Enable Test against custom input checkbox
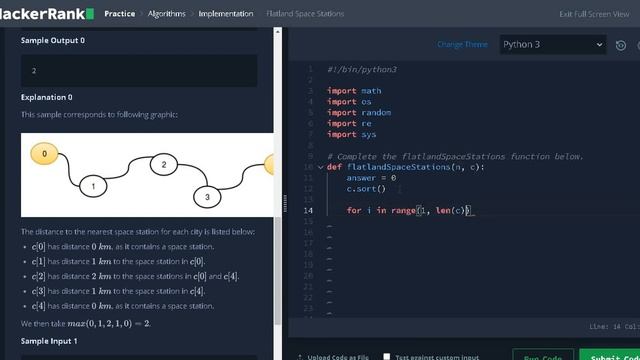 coord(386,356)
